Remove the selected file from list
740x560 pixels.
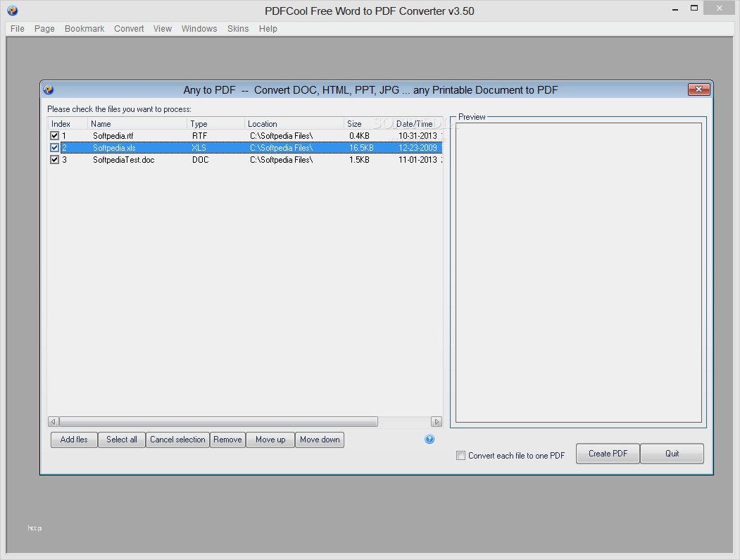click(227, 440)
